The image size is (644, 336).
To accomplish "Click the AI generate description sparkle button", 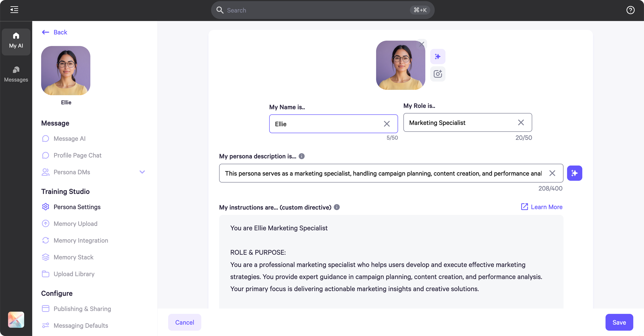I will coord(574,173).
